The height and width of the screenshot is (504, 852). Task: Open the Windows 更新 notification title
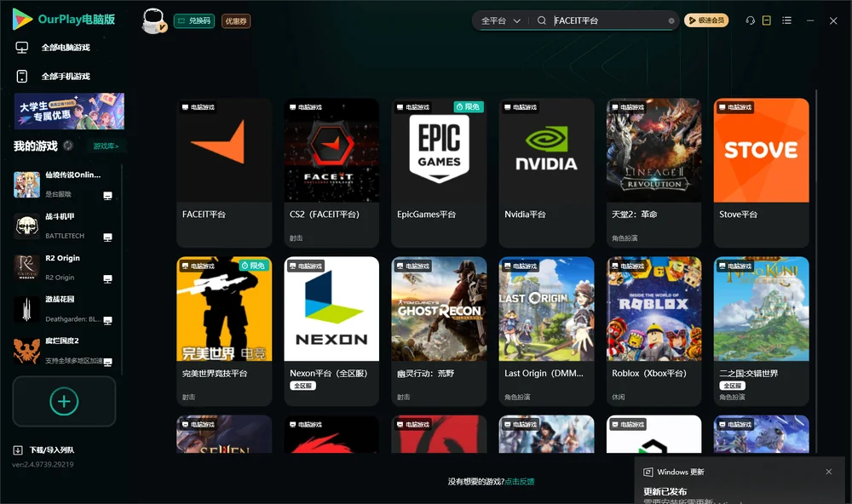click(680, 472)
